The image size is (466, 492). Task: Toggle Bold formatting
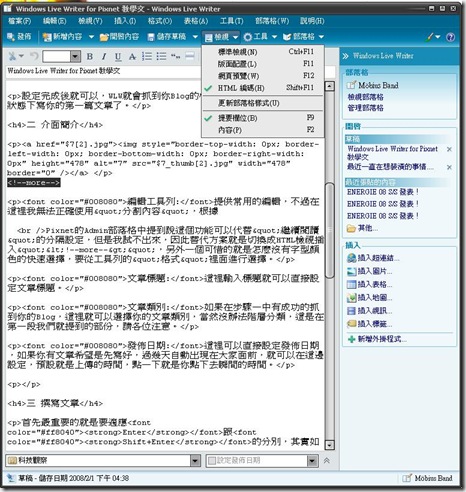[89, 56]
